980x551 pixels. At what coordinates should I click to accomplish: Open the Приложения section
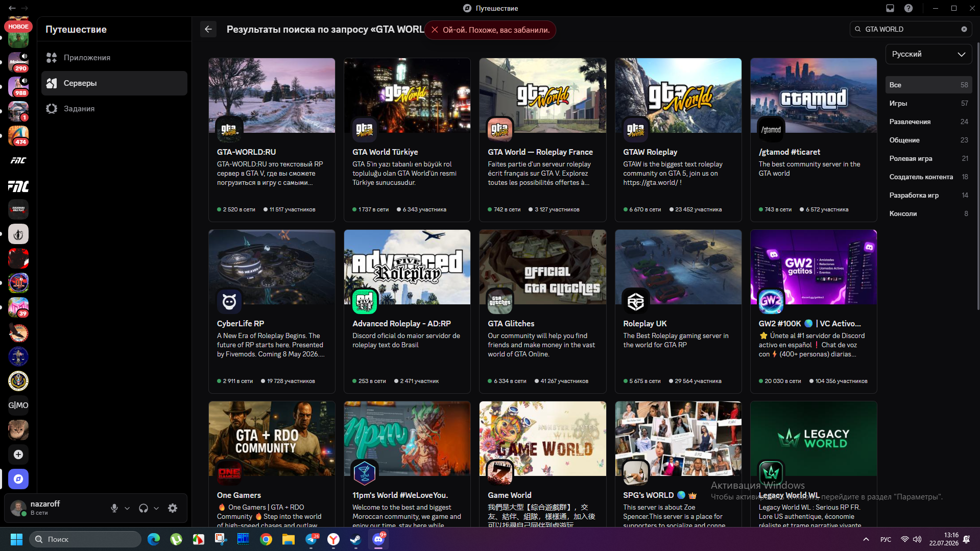pyautogui.click(x=114, y=58)
